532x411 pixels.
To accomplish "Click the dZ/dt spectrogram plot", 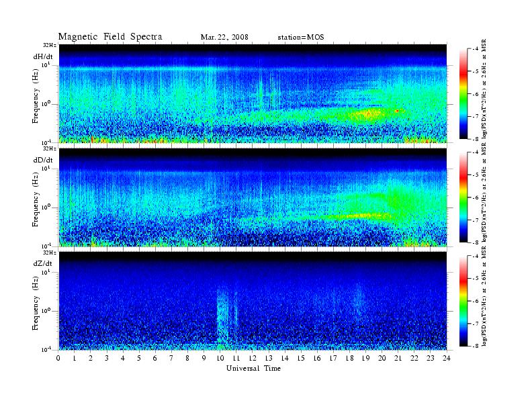I will click(x=253, y=301).
